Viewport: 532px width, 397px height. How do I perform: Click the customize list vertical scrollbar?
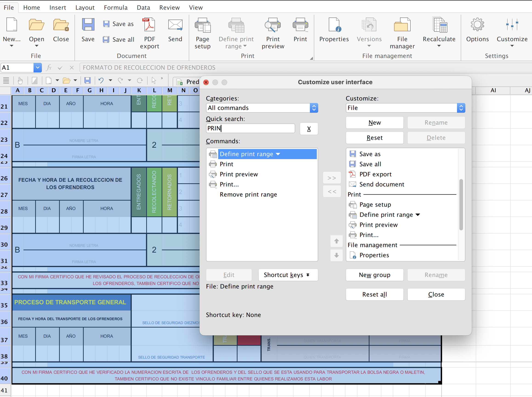click(x=461, y=204)
